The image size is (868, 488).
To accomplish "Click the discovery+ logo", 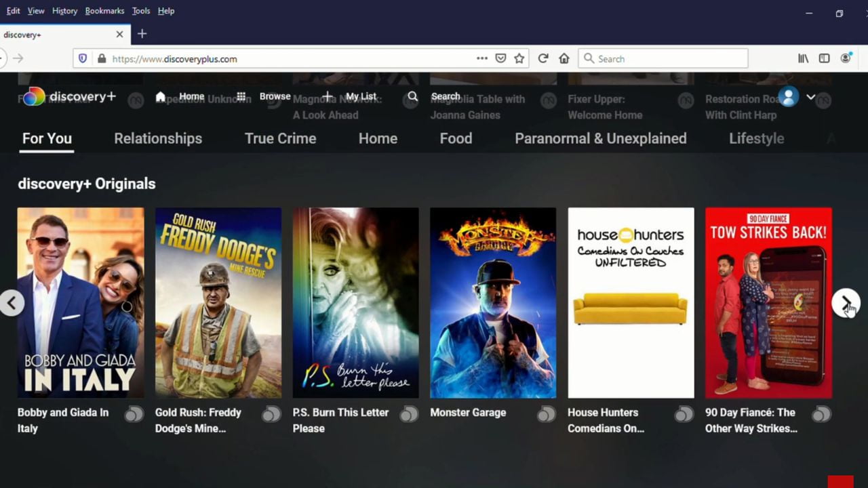I will click(70, 97).
